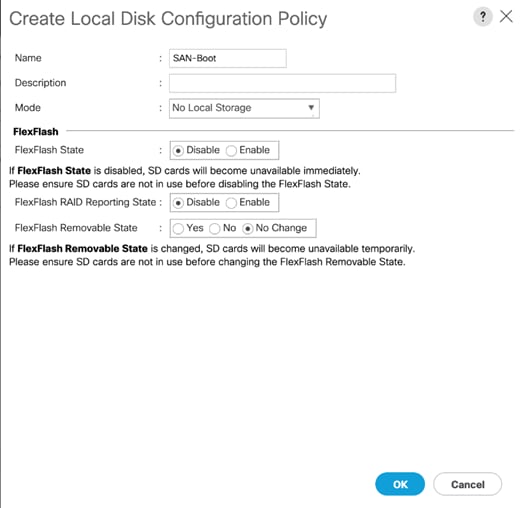The height and width of the screenshot is (508, 522).
Task: Select Disable for FlexFlash State
Action: pyautogui.click(x=178, y=151)
